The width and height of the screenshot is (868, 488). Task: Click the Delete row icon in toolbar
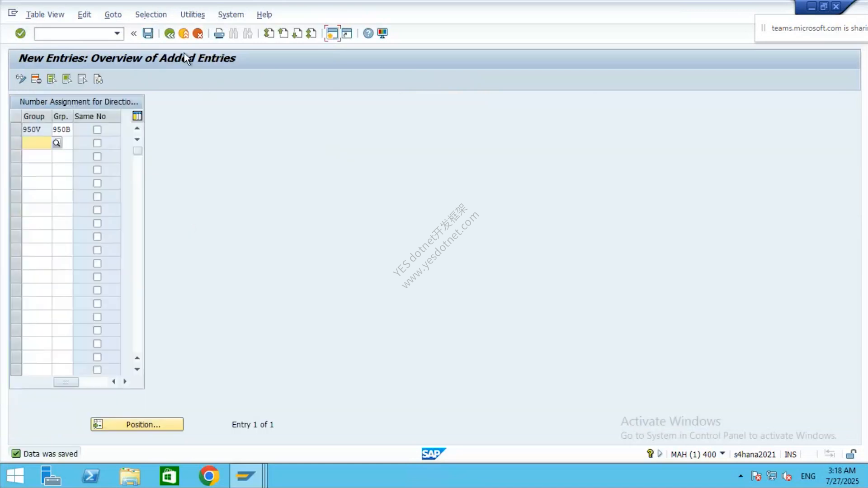(x=36, y=79)
